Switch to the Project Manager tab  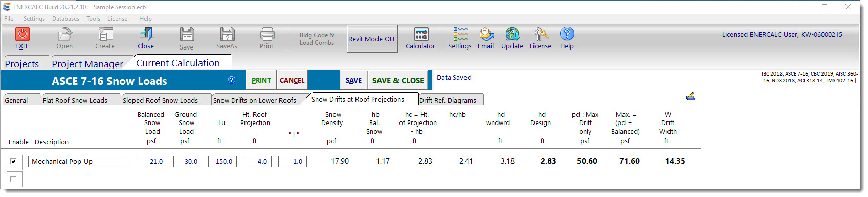[x=87, y=63]
